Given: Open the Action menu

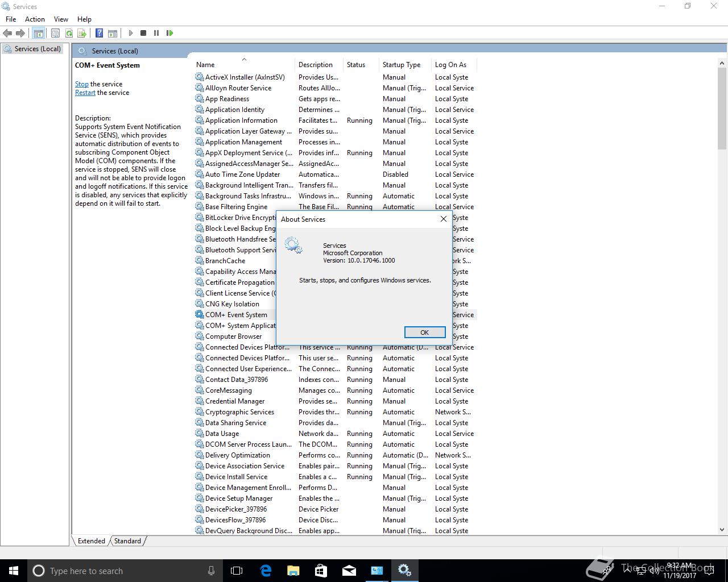Looking at the screenshot, I should (35, 19).
